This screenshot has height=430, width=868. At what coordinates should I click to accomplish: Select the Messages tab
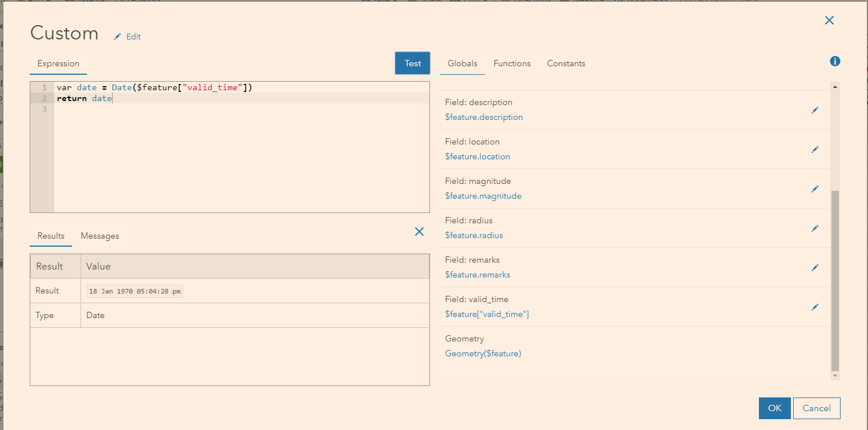point(100,236)
